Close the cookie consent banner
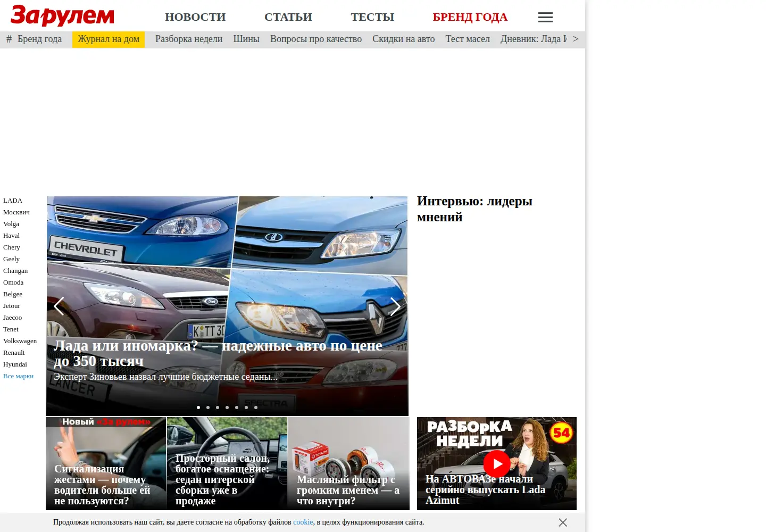Screen dimensions: 766x532 coord(563,522)
